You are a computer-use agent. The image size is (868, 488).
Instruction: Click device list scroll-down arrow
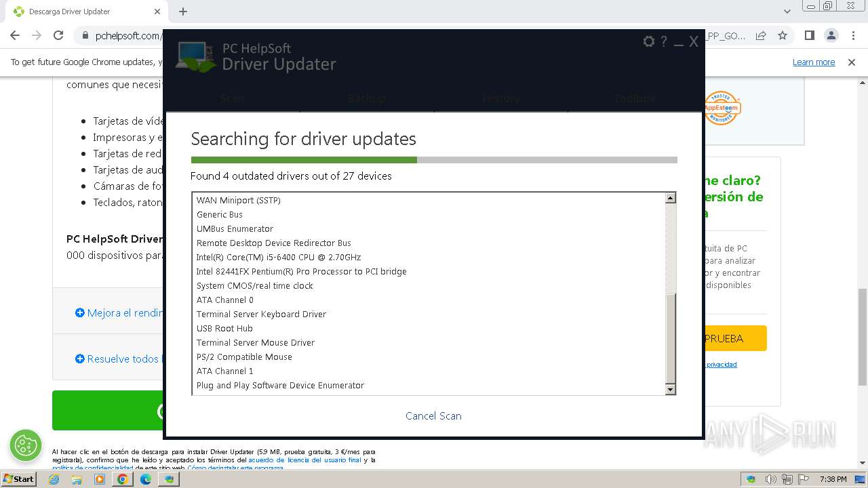coord(670,390)
